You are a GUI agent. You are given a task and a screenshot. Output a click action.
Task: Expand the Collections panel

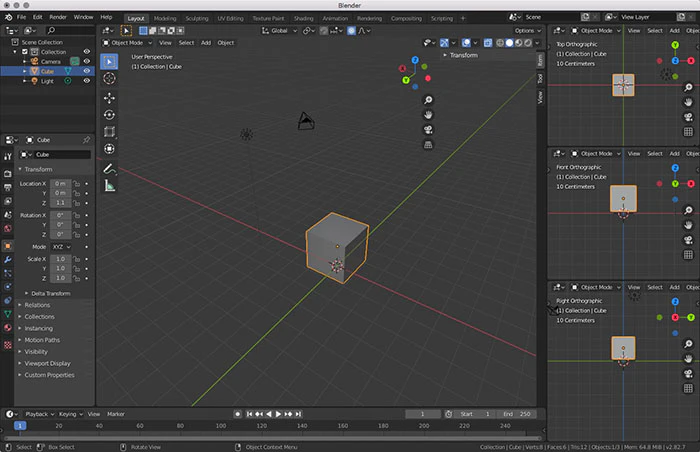[x=37, y=317]
